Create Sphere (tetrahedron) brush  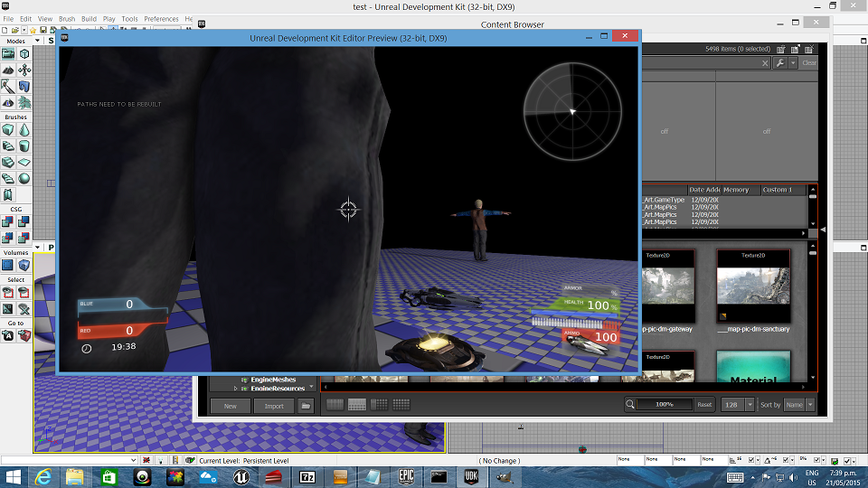tap(24, 178)
